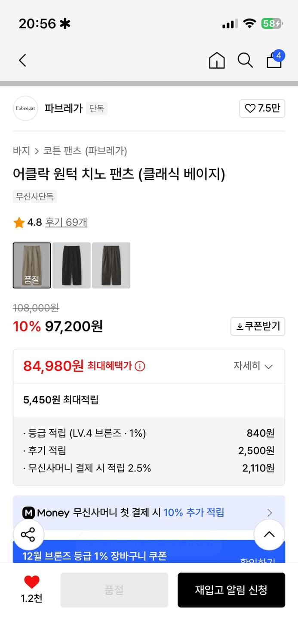Download a coupon with 쿠폰받기
Screen dimensions: 298x644
click(258, 326)
